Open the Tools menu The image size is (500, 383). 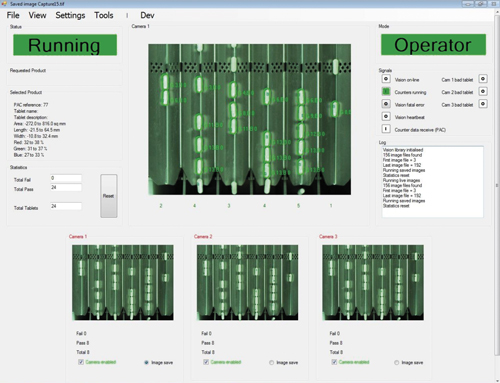[104, 15]
